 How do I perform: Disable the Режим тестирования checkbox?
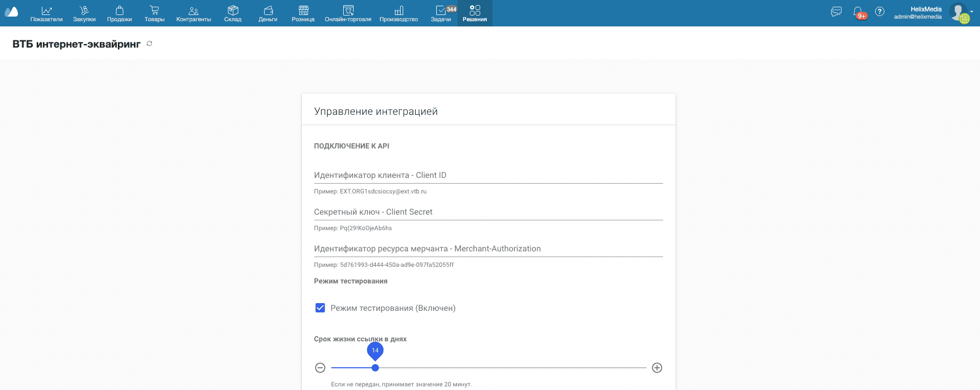coord(320,308)
